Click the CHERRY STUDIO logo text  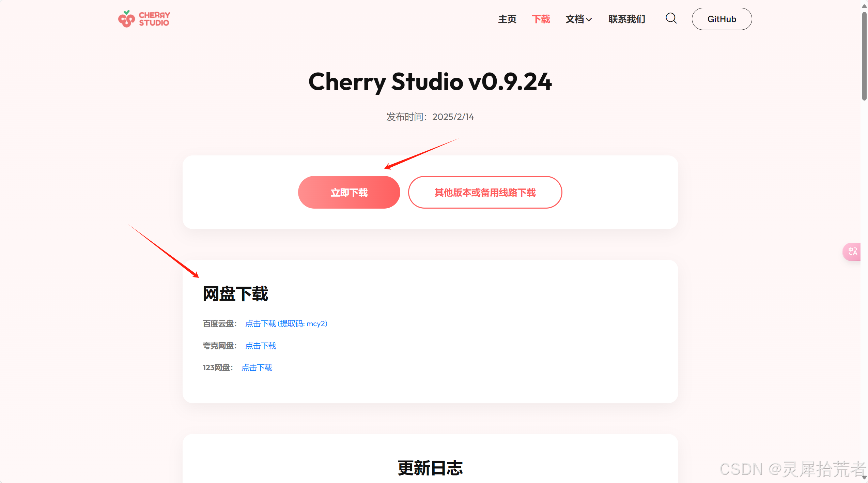click(x=154, y=19)
